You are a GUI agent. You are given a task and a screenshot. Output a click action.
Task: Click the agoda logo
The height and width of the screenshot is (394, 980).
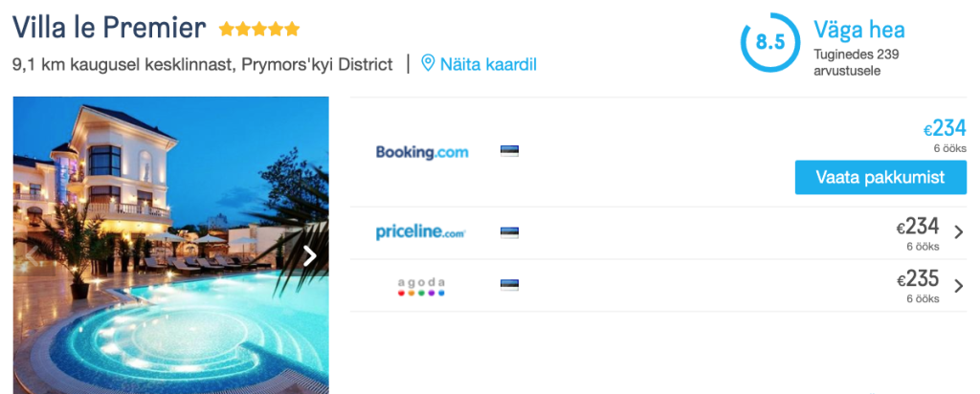point(421,285)
